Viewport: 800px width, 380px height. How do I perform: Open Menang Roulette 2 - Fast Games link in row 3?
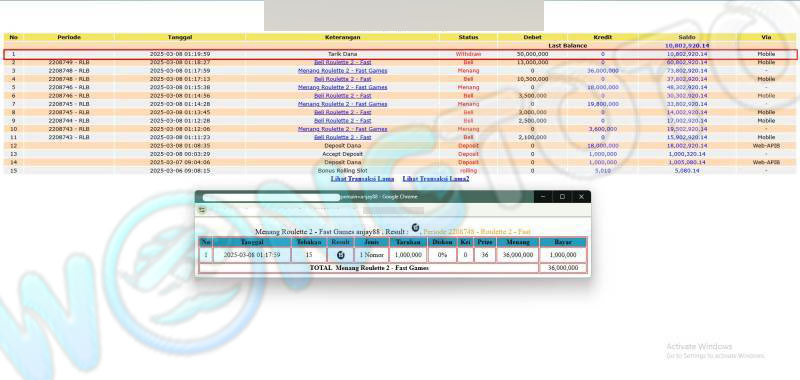click(342, 71)
